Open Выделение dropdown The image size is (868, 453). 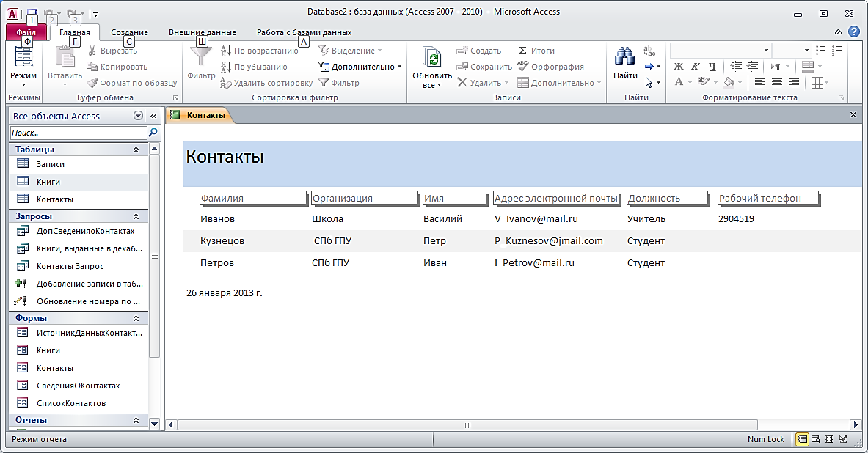tap(351, 51)
